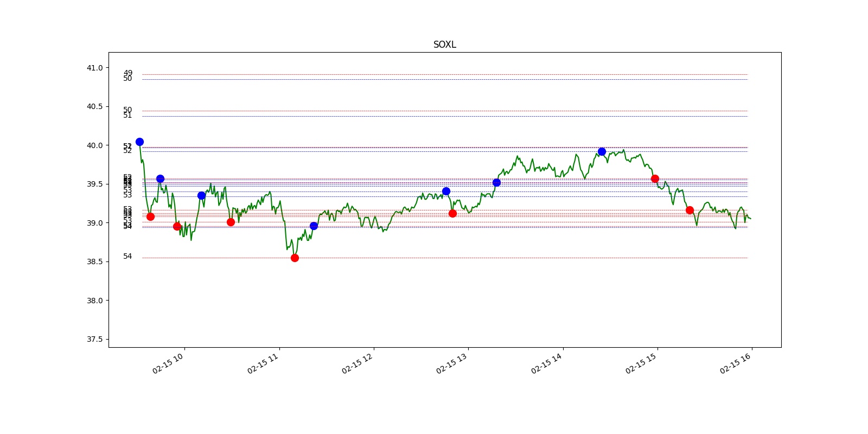Viewport: 868px width, 434px height.
Task: Click the SOXL chart title
Action: [444, 44]
